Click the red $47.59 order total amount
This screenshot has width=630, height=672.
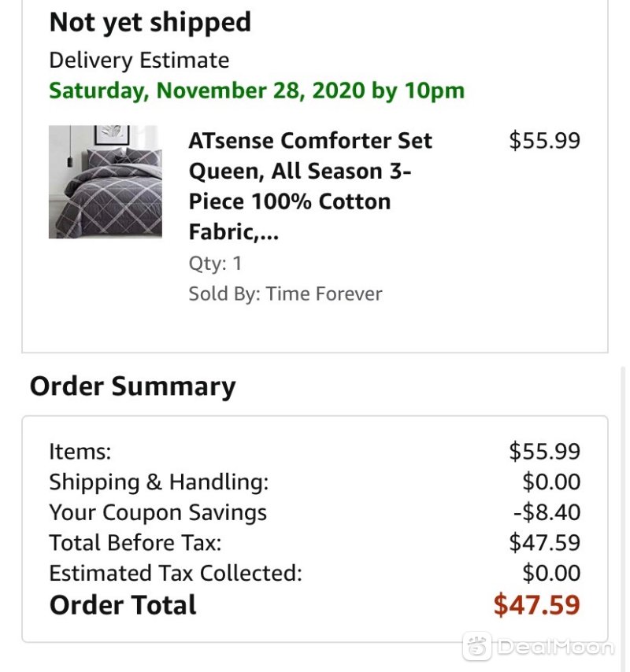tap(537, 604)
